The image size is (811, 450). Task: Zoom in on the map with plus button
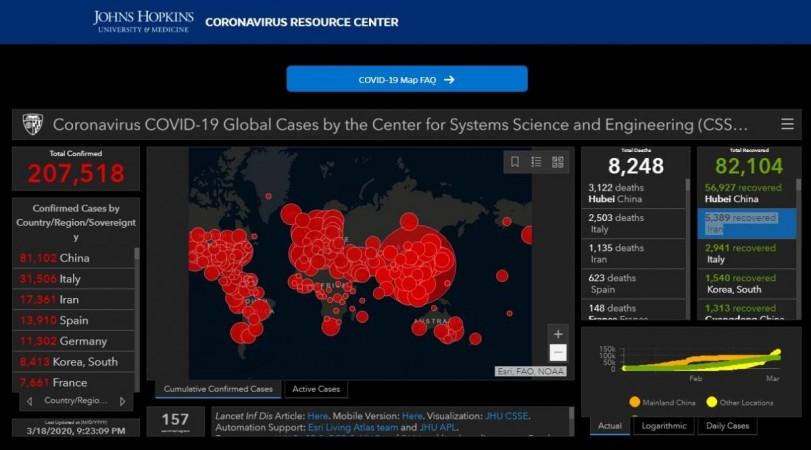558,334
